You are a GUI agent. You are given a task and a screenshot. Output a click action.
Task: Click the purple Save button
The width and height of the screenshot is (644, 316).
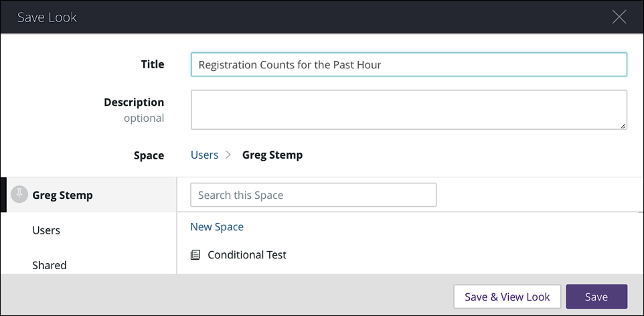point(596,297)
